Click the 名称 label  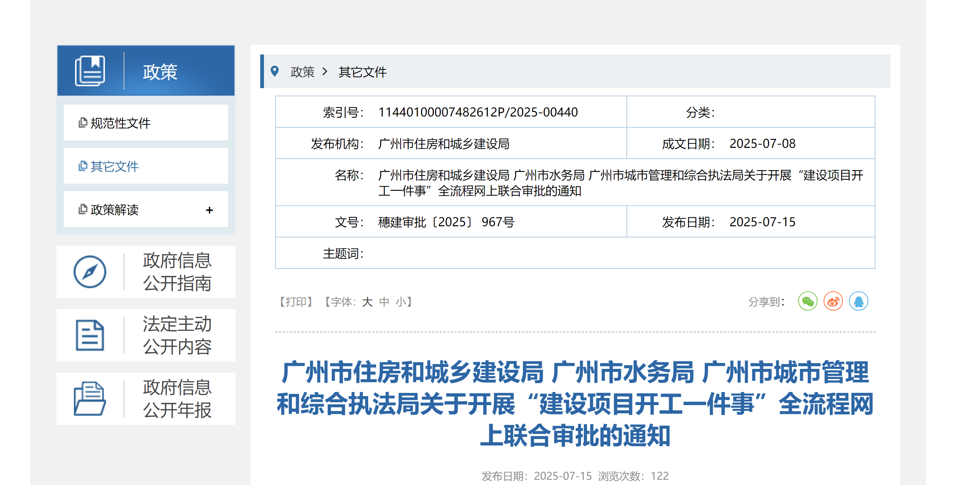click(x=349, y=175)
